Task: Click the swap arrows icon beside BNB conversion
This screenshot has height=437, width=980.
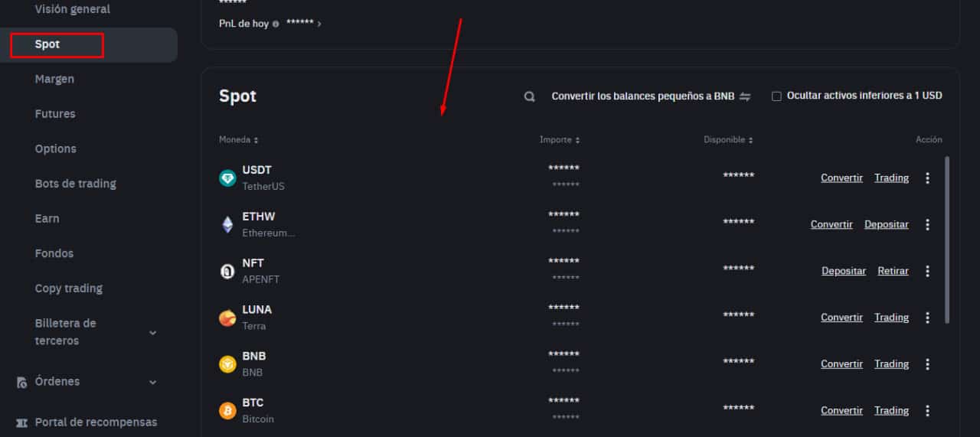Action: click(745, 96)
